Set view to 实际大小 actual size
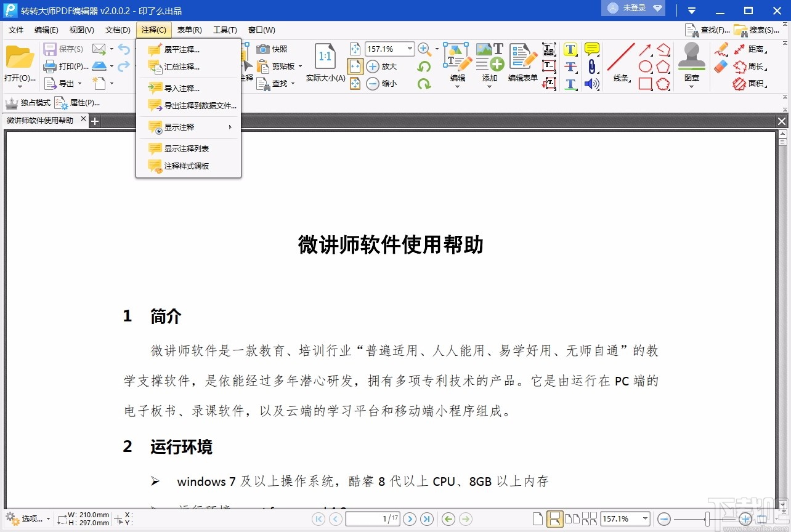Viewport: 791px width, 532px height. [x=325, y=62]
